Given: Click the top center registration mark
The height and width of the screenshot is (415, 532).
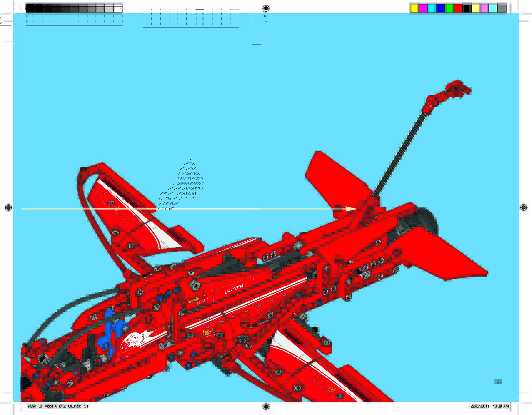Looking at the screenshot, I should (266, 8).
